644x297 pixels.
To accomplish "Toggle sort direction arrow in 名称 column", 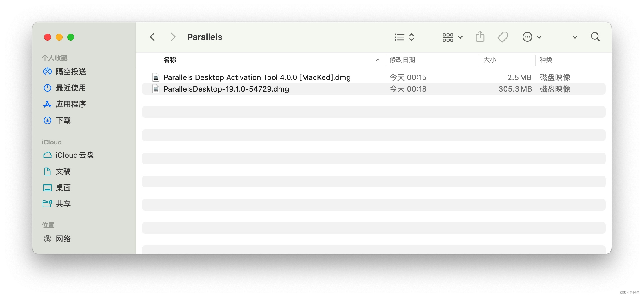I will pyautogui.click(x=378, y=60).
